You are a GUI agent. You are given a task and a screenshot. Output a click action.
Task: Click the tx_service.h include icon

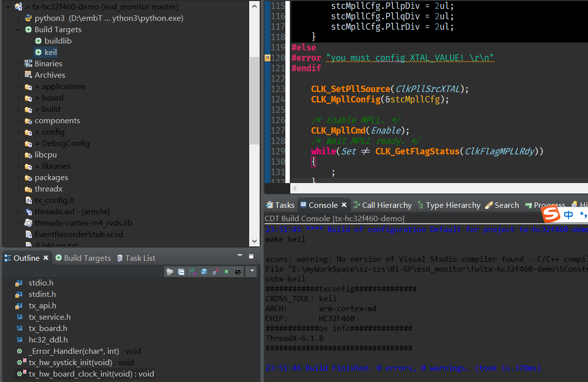19,317
